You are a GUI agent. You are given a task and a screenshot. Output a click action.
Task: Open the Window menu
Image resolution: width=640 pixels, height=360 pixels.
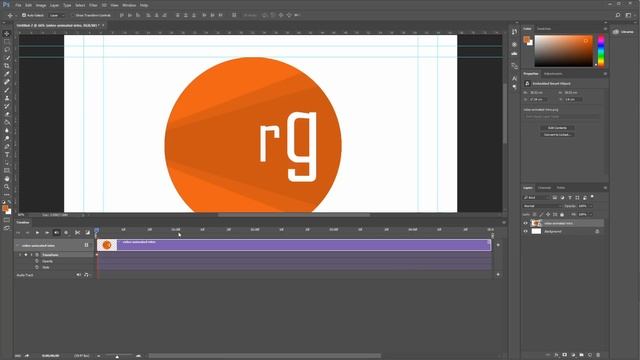click(x=129, y=5)
